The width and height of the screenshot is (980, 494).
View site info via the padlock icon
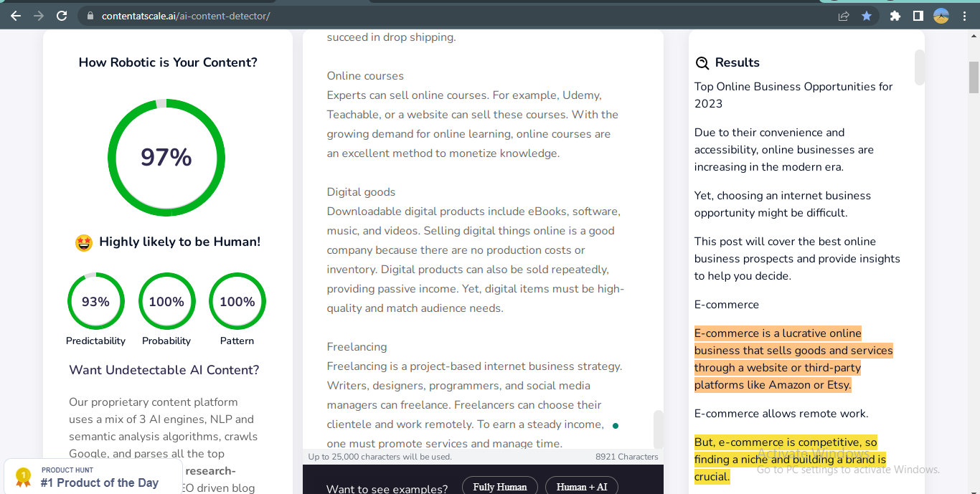90,16
